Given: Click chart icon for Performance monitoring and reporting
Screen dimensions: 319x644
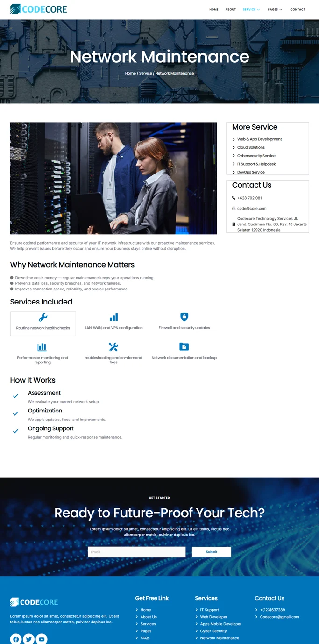Looking at the screenshot, I should click(x=42, y=347).
